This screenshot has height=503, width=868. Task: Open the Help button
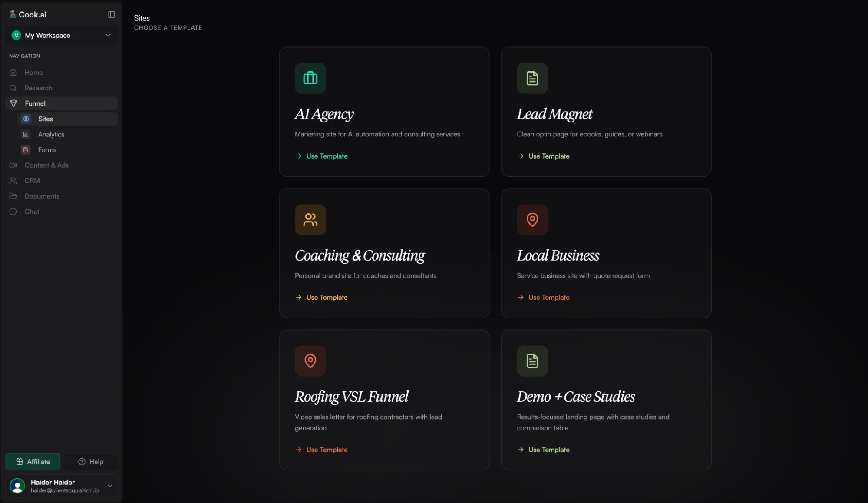[x=91, y=462]
